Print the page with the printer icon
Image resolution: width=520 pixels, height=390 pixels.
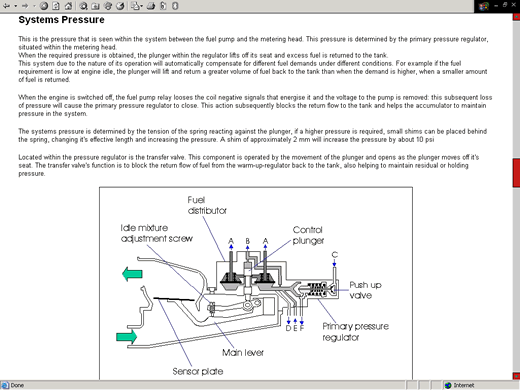tap(151, 6)
